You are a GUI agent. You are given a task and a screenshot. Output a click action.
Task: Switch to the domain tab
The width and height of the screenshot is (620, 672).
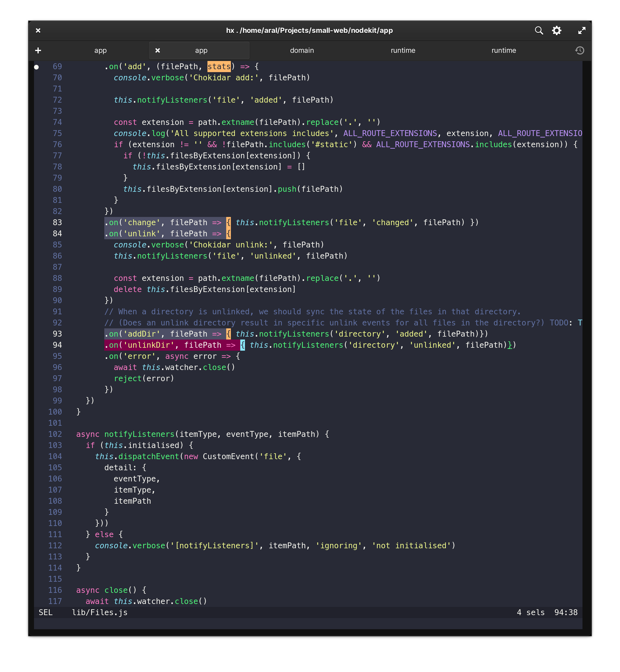click(302, 50)
